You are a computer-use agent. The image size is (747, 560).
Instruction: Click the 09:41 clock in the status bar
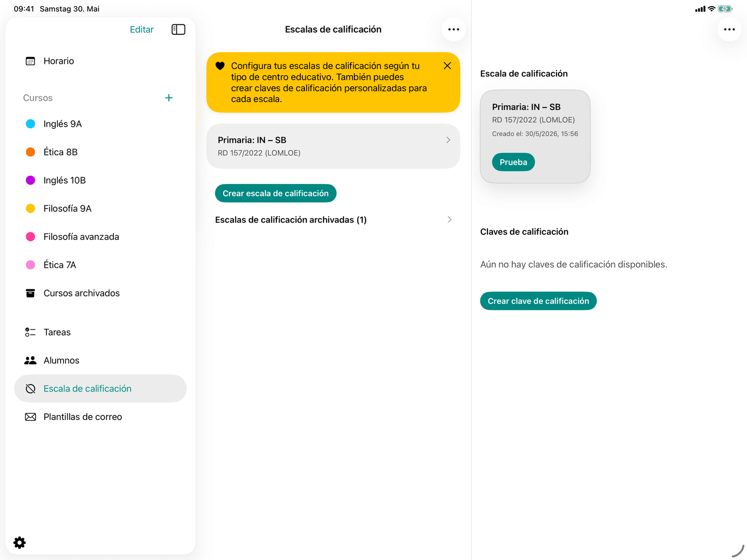point(24,9)
